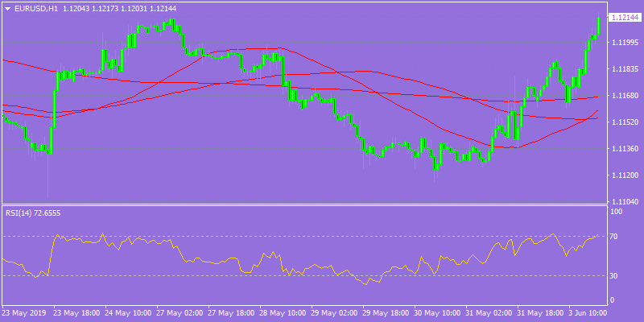The width and height of the screenshot is (644, 322).
Task: Click the RSI scale level 70
Action: pyautogui.click(x=615, y=237)
